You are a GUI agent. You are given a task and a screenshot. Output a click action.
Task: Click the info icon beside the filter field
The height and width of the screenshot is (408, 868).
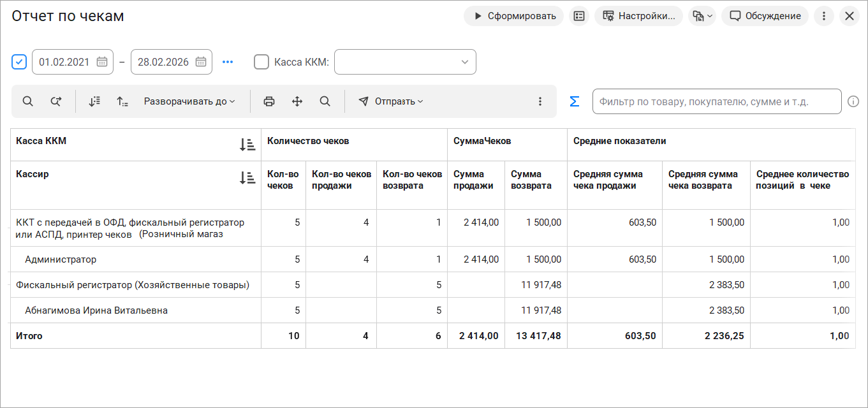point(853,101)
